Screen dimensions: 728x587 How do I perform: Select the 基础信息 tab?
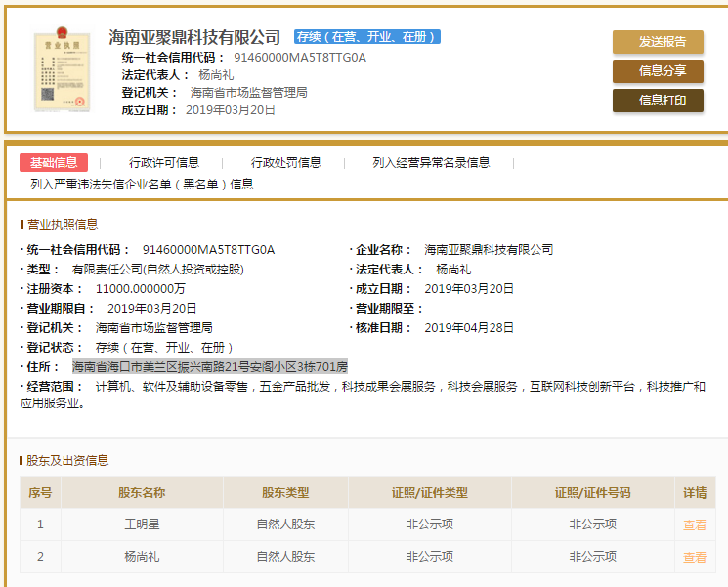(x=54, y=163)
